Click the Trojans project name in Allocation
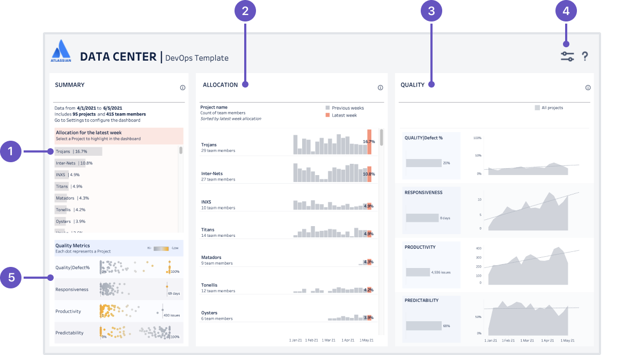 pyautogui.click(x=209, y=145)
